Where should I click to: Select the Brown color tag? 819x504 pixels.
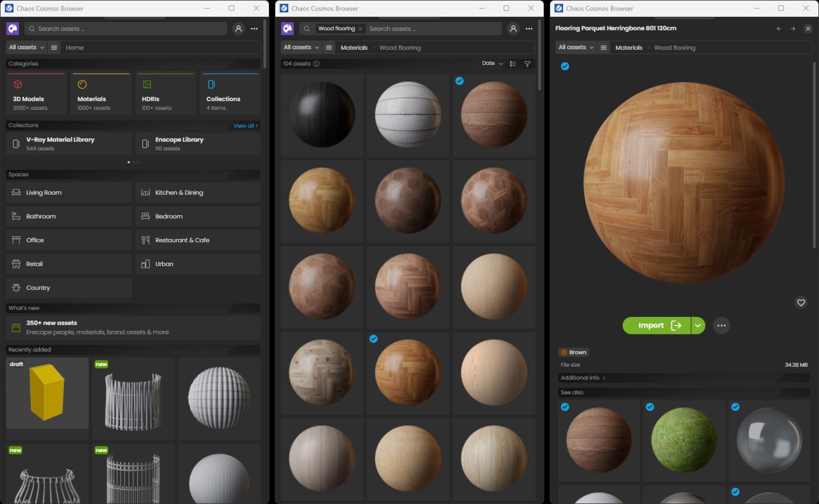pyautogui.click(x=574, y=352)
